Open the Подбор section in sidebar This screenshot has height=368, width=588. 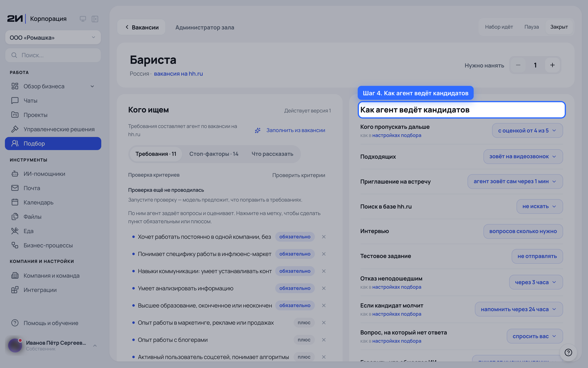pyautogui.click(x=53, y=144)
